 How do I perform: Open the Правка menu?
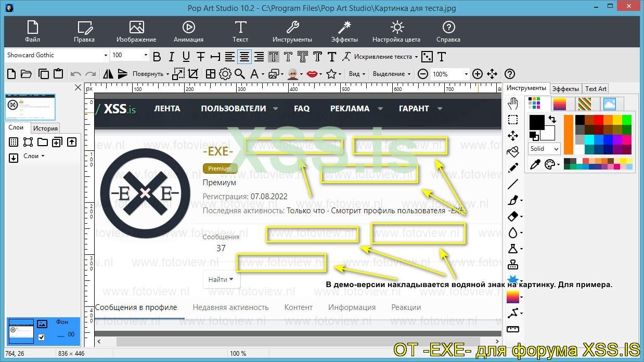point(84,32)
